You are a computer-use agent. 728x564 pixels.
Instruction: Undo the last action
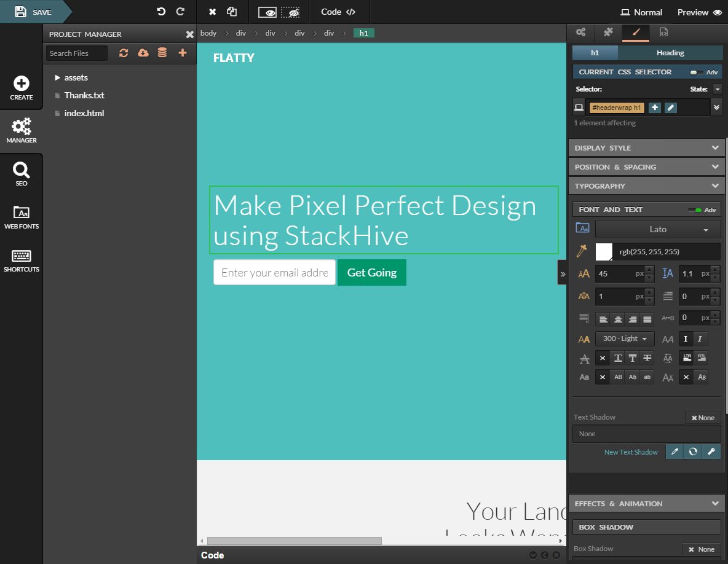[x=161, y=12]
